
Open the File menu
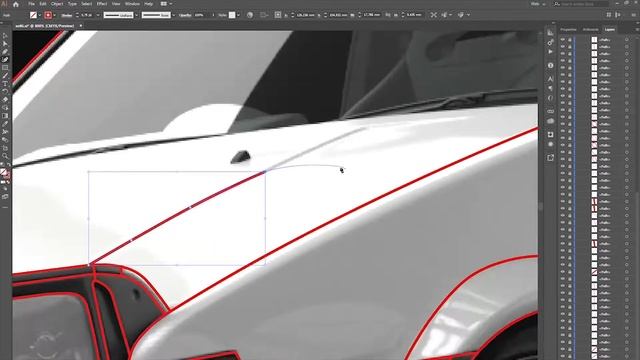pyautogui.click(x=31, y=4)
